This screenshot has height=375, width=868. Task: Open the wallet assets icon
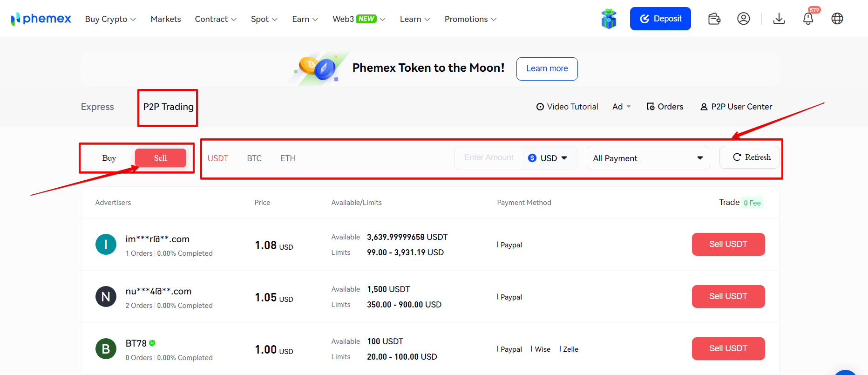point(714,19)
